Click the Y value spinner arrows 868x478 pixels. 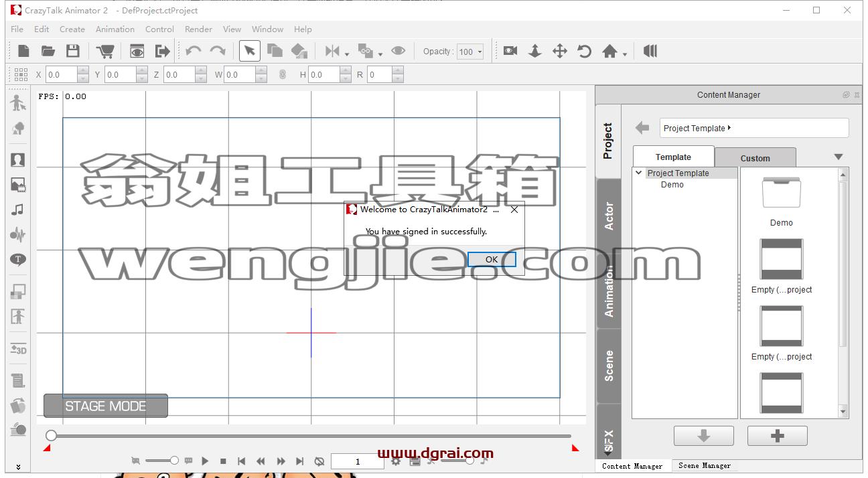(x=142, y=75)
